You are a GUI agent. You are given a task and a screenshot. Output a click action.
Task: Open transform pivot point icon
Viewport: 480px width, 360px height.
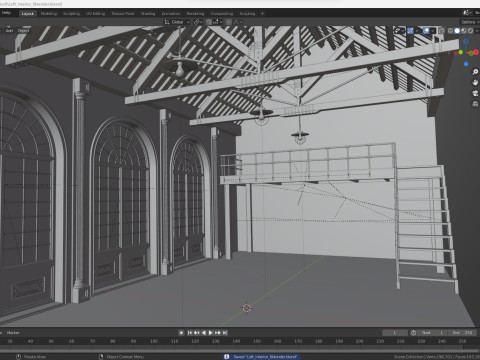click(x=196, y=22)
